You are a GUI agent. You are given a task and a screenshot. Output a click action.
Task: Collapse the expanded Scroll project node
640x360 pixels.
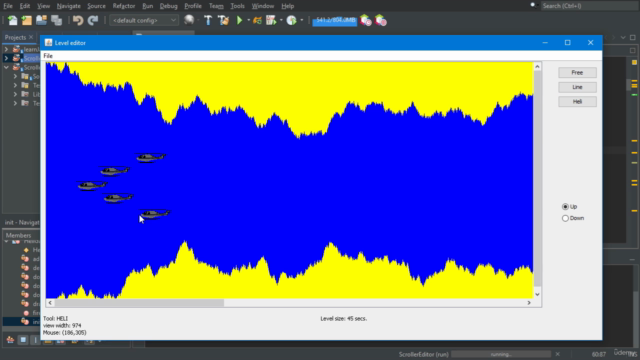click(x=6, y=67)
